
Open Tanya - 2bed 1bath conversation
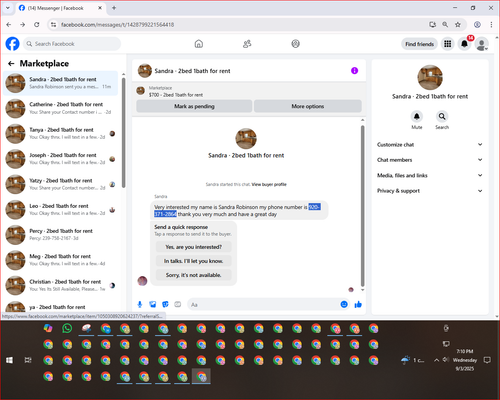coord(61,134)
